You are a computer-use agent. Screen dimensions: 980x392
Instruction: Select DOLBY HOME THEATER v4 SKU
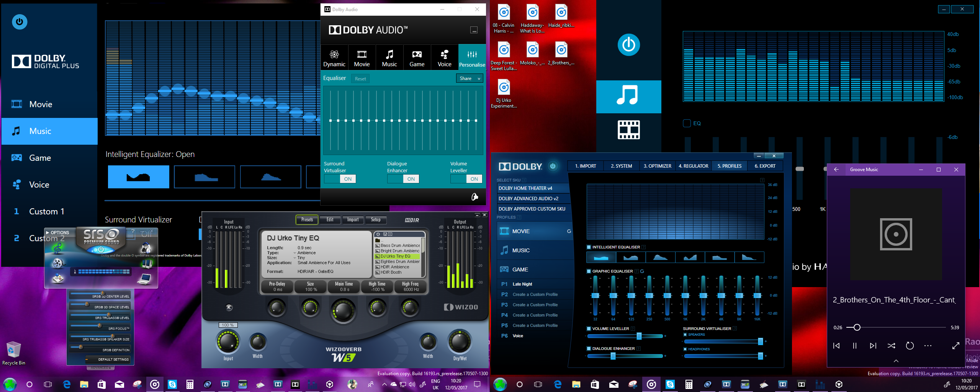[x=533, y=188]
